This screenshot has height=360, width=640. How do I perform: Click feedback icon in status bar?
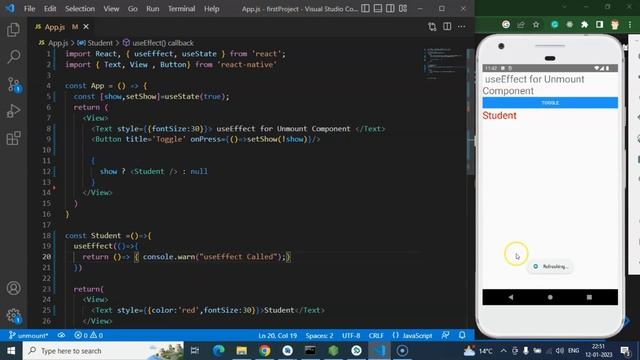point(445,336)
